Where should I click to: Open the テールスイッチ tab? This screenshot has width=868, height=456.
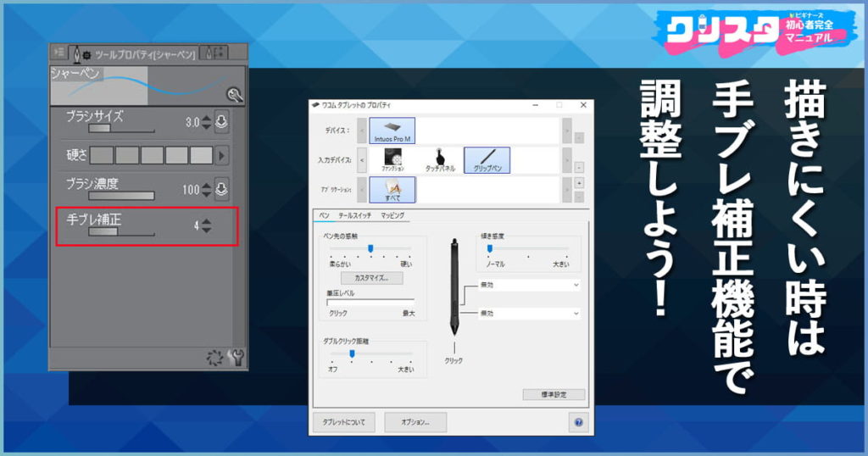click(x=355, y=215)
